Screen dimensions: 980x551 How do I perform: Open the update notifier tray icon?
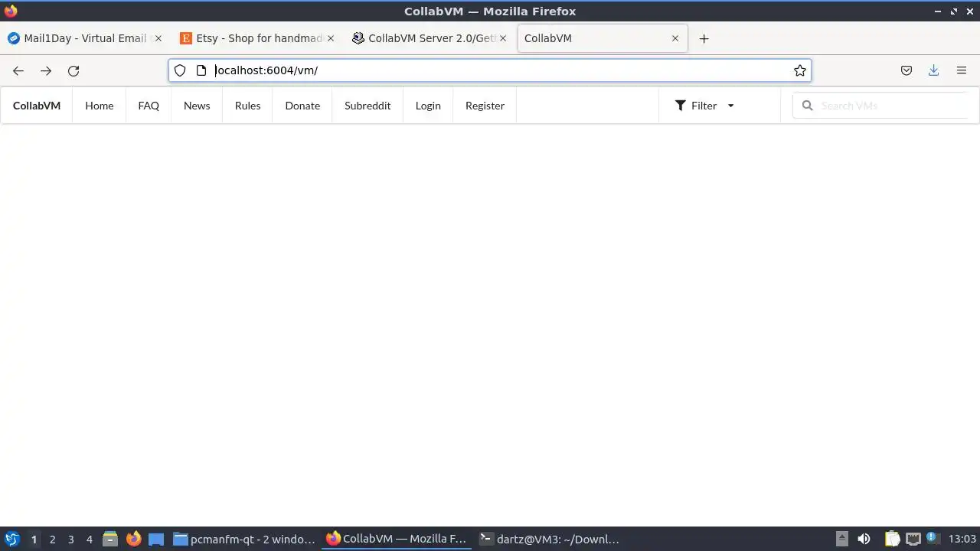click(932, 538)
